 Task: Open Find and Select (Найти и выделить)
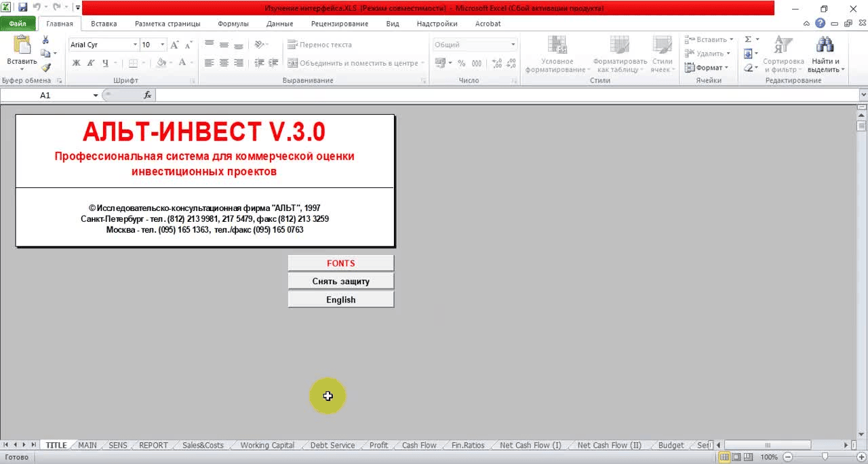pos(824,54)
